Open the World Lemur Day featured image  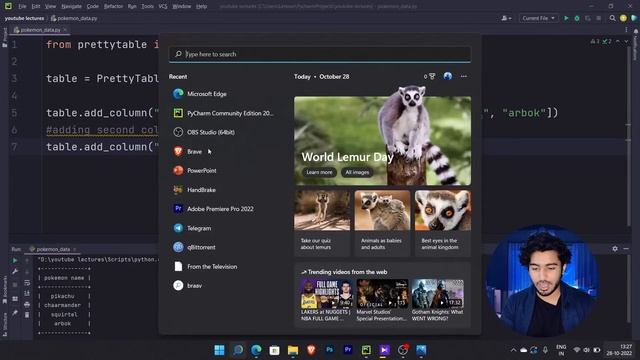(x=382, y=141)
